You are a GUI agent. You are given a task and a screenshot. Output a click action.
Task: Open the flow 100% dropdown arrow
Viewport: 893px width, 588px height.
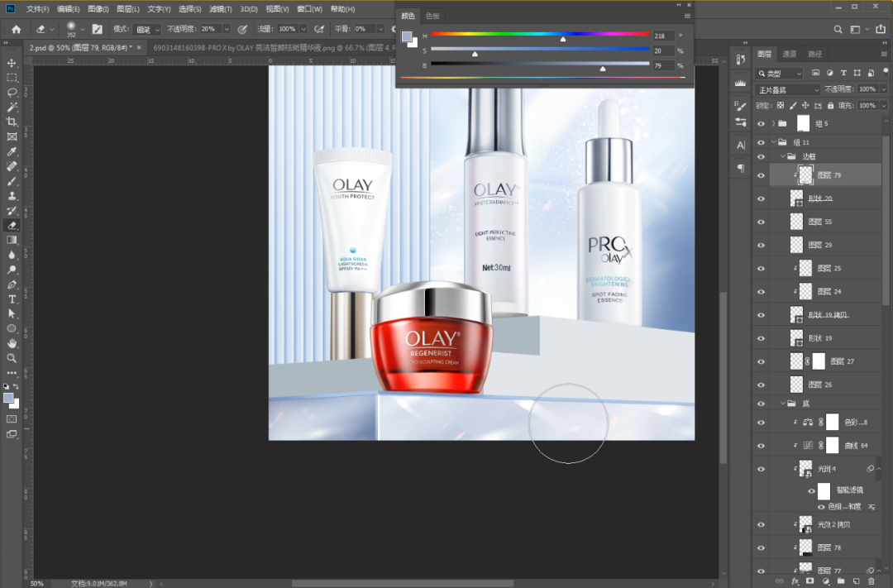pyautogui.click(x=303, y=29)
